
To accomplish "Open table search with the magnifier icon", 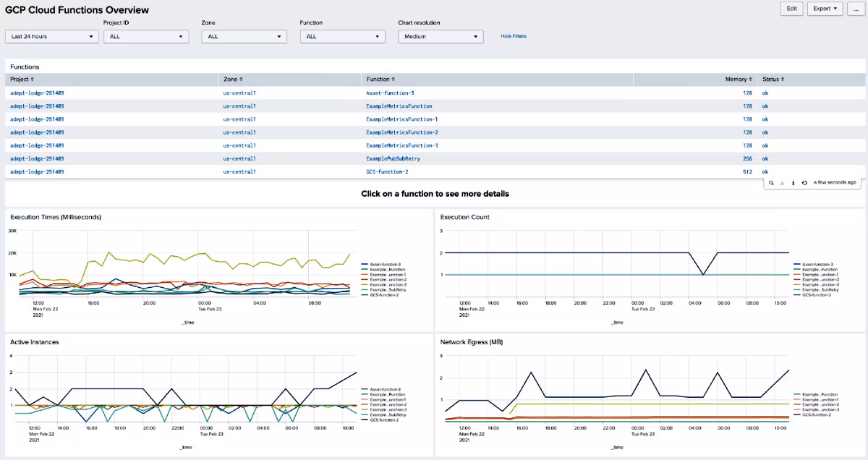I will [770, 183].
